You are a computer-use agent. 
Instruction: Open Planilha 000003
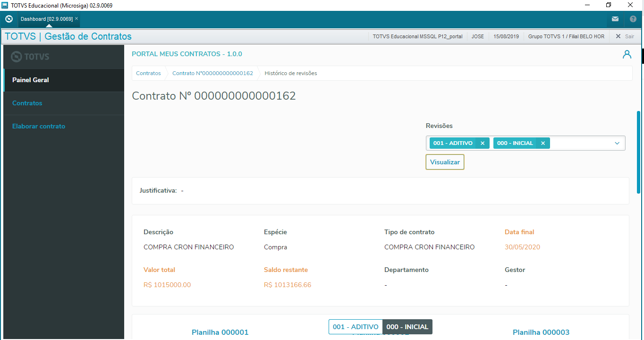coord(541,332)
